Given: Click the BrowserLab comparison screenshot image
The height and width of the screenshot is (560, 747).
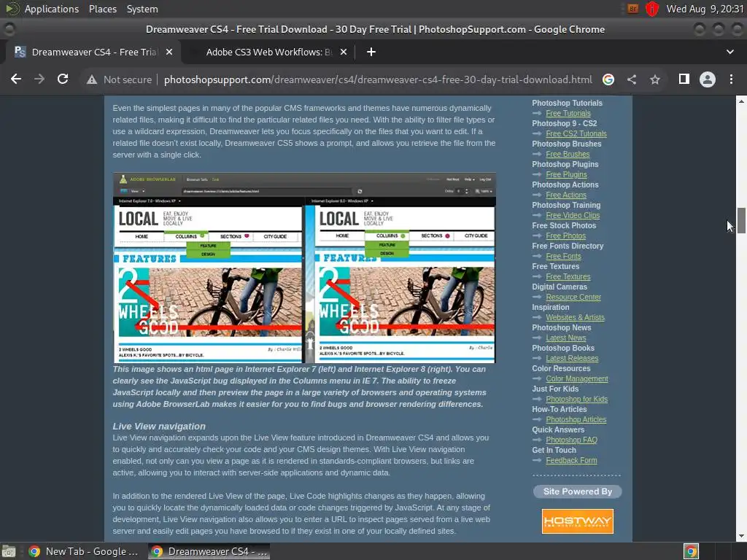Looking at the screenshot, I should coord(304,268).
